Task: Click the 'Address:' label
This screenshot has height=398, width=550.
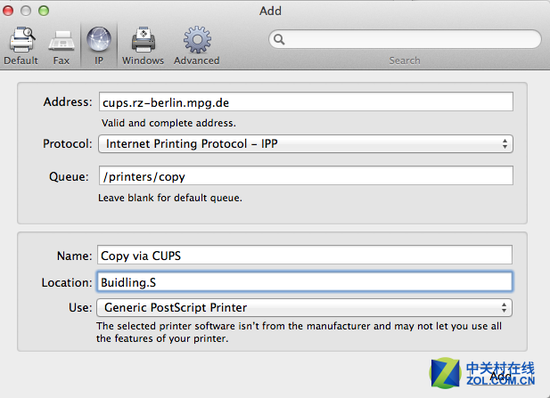Action: 67,102
